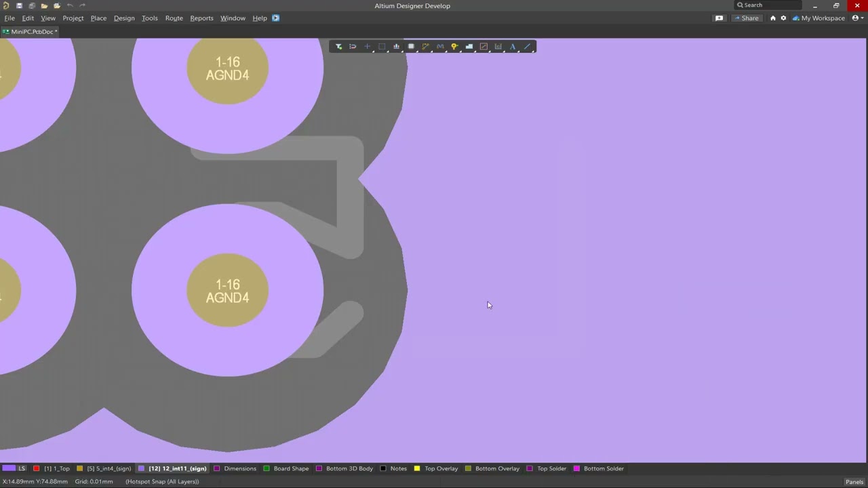Switch to the [5] 5_int4_(sign) layer tab
This screenshot has height=488, width=868.
104,468
